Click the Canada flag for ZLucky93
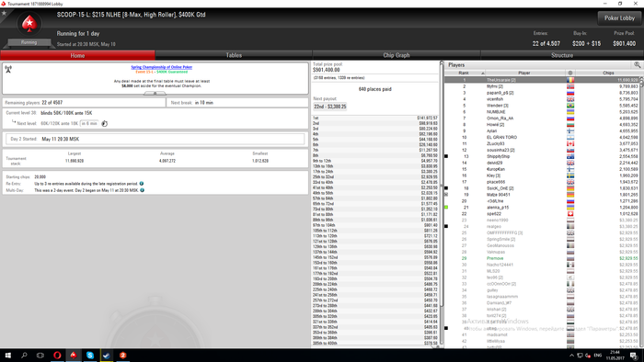Screen dimensions: 644x362 (570, 143)
